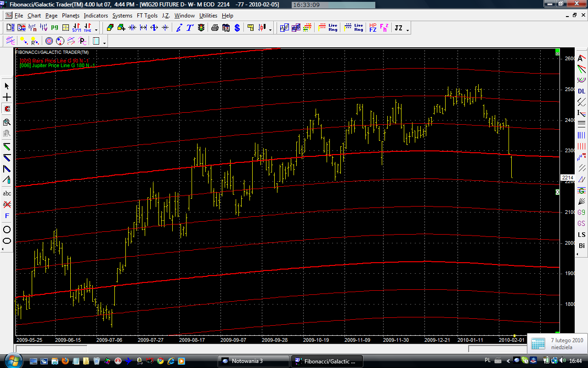Click the green square marker atop chart
This screenshot has width=588, height=368.
pyautogui.click(x=557, y=50)
